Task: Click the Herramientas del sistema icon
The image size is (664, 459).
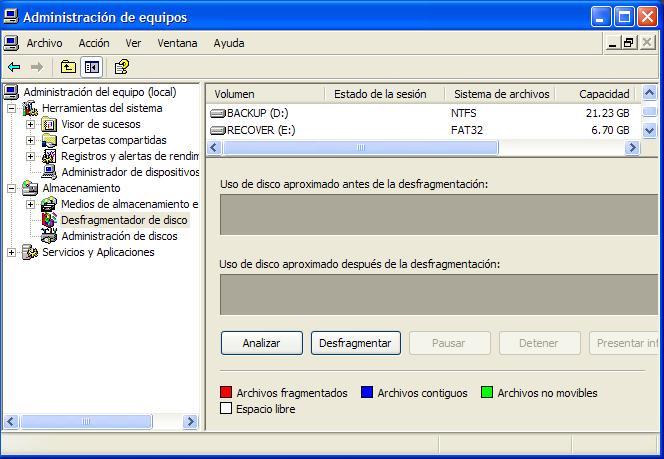Action: 30,108
